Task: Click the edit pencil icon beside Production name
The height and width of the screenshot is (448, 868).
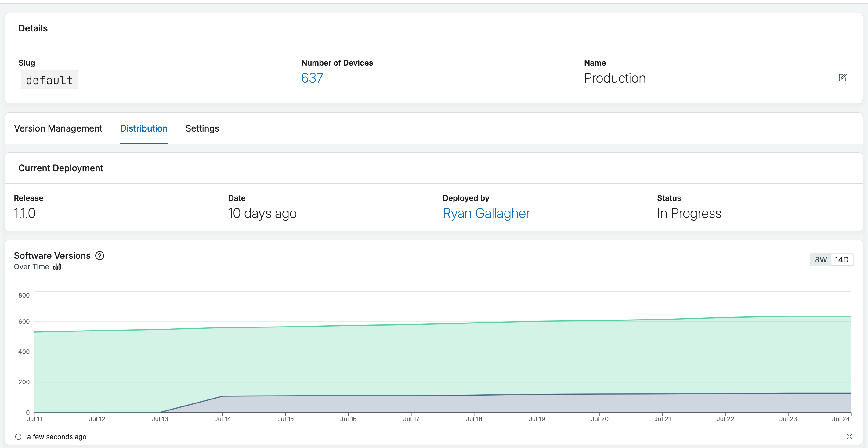Action: pyautogui.click(x=842, y=78)
